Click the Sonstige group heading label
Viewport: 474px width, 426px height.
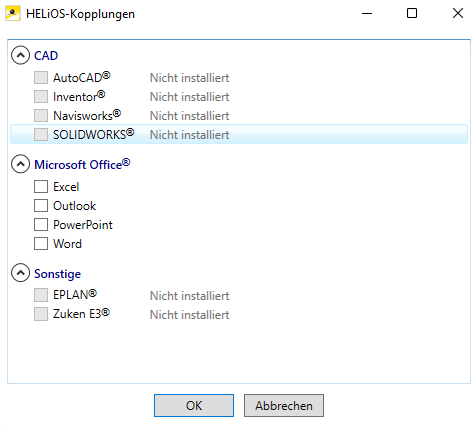[57, 274]
